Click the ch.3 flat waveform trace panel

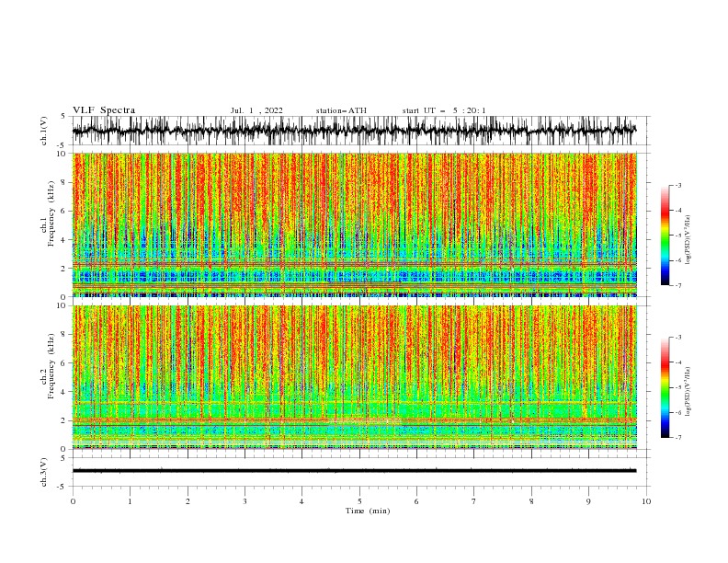pos(360,472)
